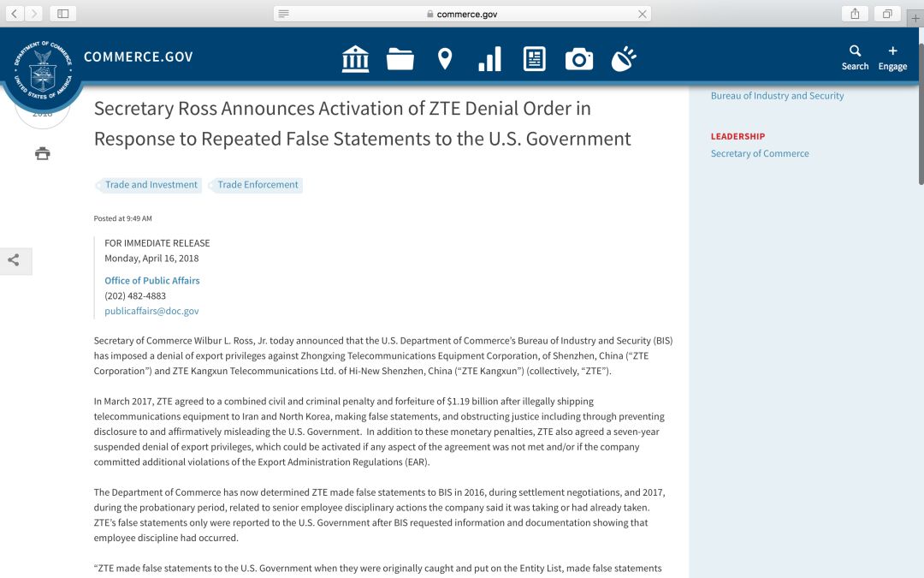Click the LEADERSHIP sidebar heading

(737, 136)
